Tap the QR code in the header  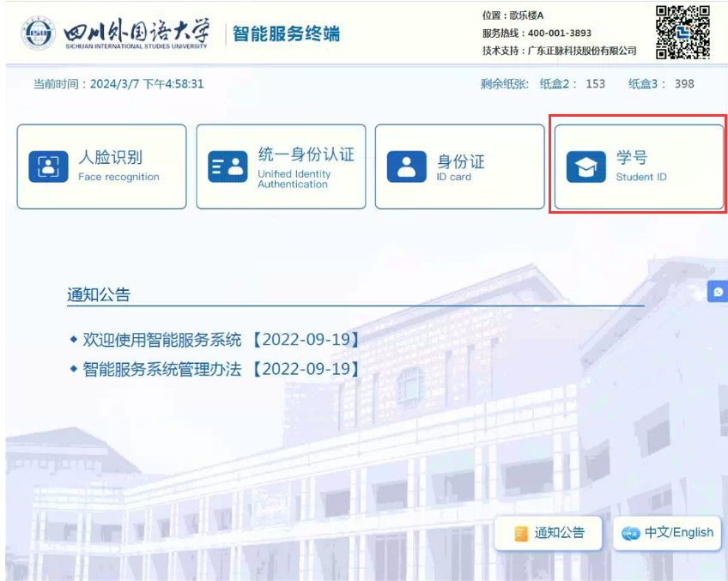(682, 32)
